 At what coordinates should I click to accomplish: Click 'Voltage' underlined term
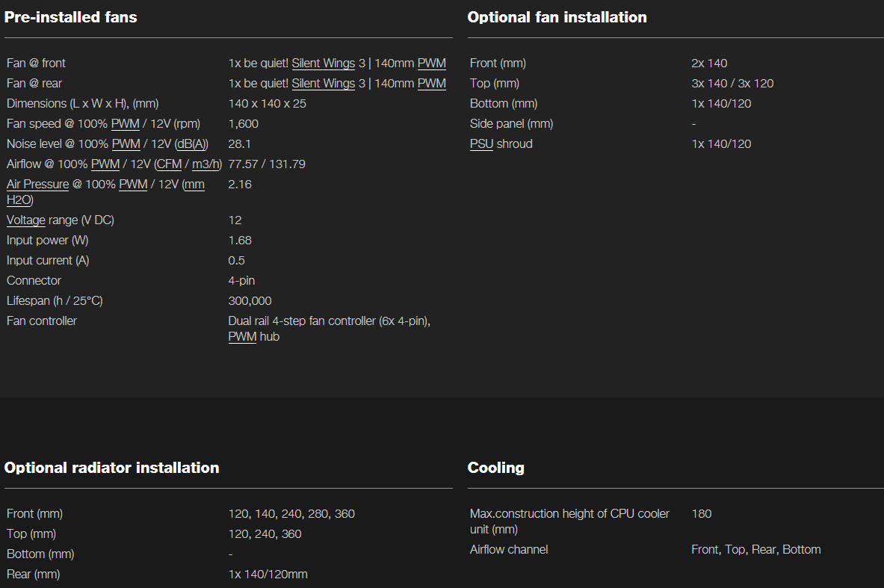pos(26,220)
